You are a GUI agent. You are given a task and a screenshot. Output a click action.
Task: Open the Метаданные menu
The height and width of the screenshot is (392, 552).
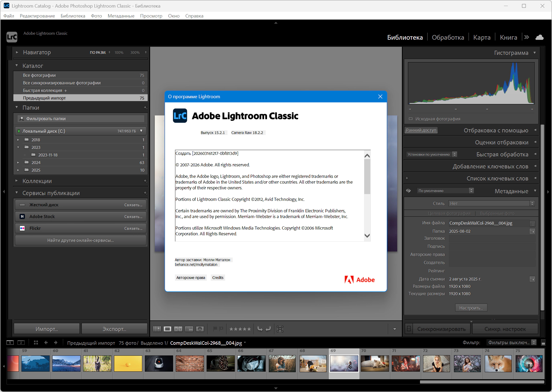[121, 16]
